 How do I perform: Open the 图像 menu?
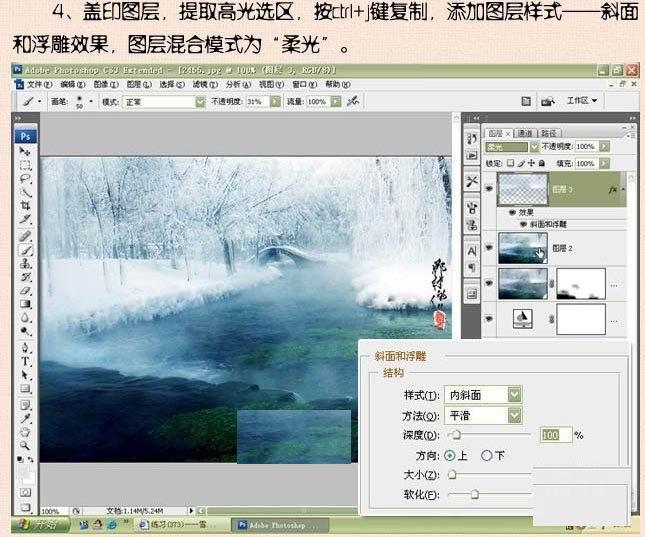106,84
